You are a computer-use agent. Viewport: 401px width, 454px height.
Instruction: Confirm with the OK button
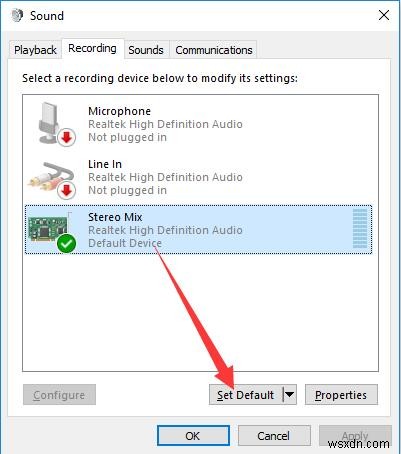tap(193, 435)
